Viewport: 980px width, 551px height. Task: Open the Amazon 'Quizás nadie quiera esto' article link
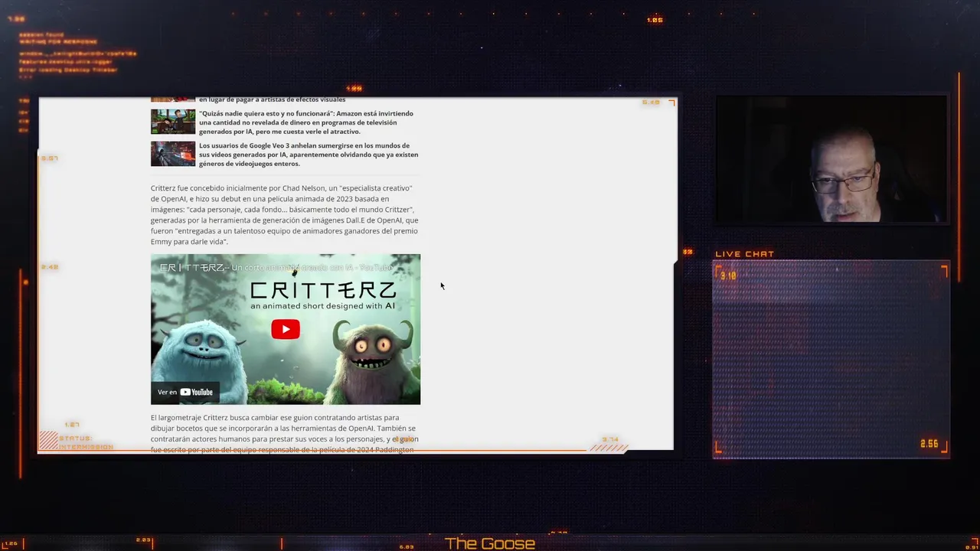306,122
